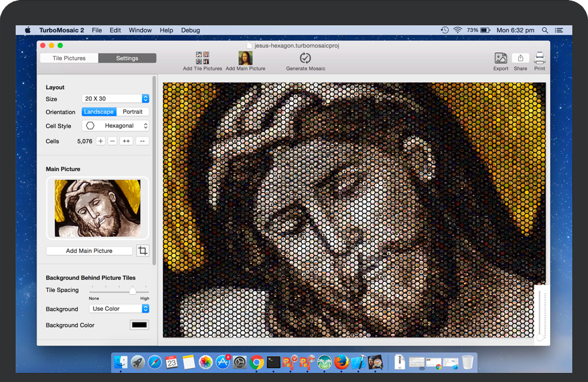Select Landscape orientation
The height and width of the screenshot is (382, 588).
[x=98, y=112]
